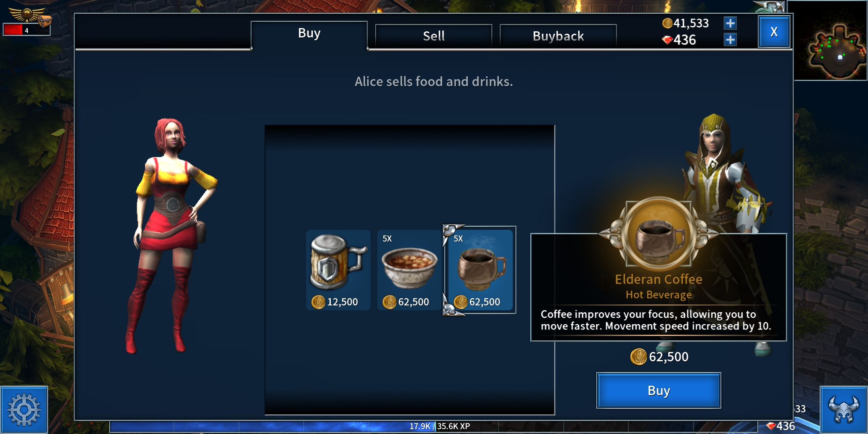Open the horned helmet character menu
The image size is (868, 434).
tap(843, 410)
